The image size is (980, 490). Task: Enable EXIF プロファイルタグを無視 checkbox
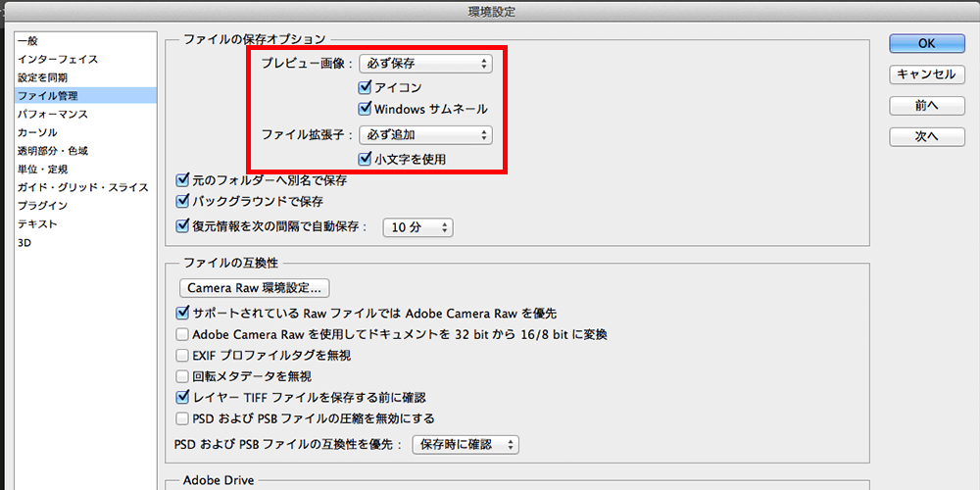(x=182, y=356)
